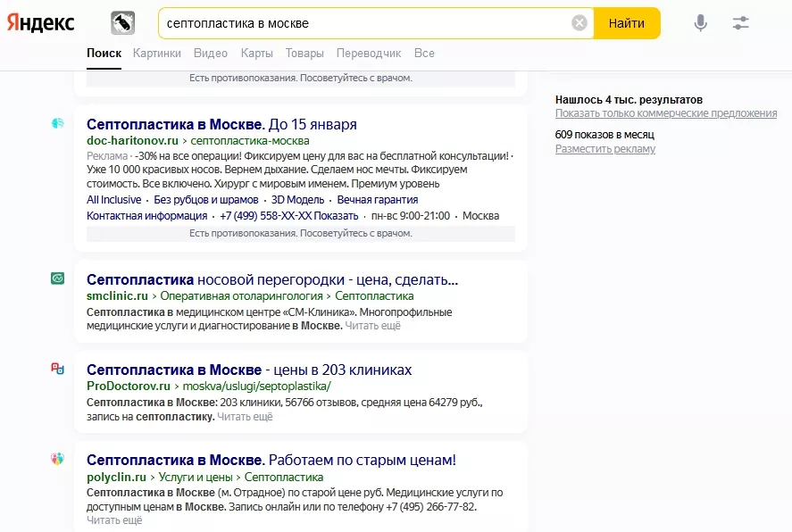Viewport: 792px width, 532px height.
Task: Click the doc-haritonov.ru site favicon
Action: tap(57, 123)
